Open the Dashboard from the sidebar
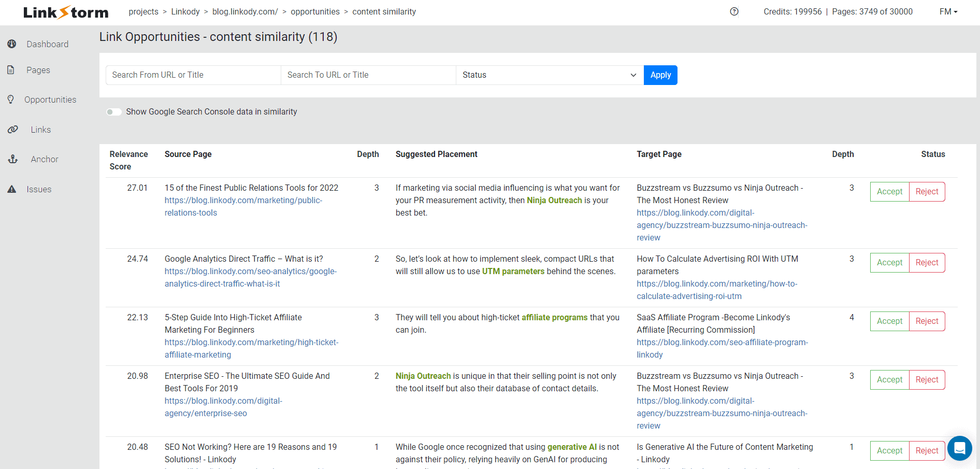Screen dimensions: 980x469 [11, 44]
